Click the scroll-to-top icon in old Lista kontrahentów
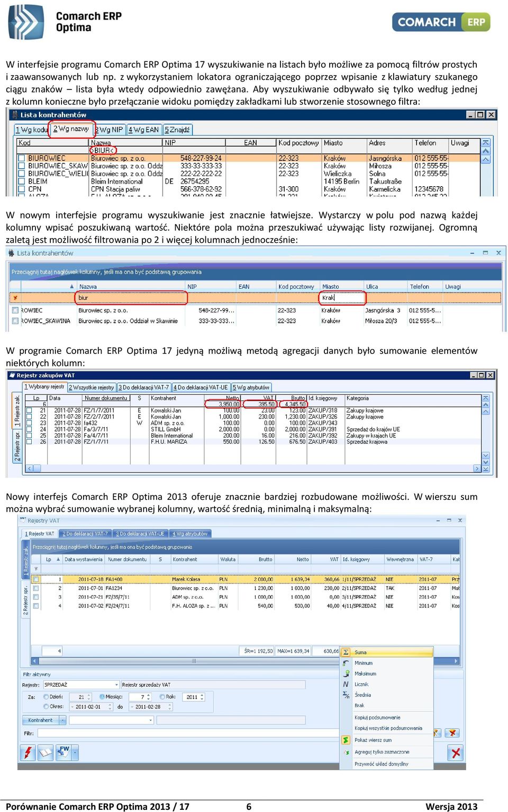The image size is (508, 812). tap(486, 143)
